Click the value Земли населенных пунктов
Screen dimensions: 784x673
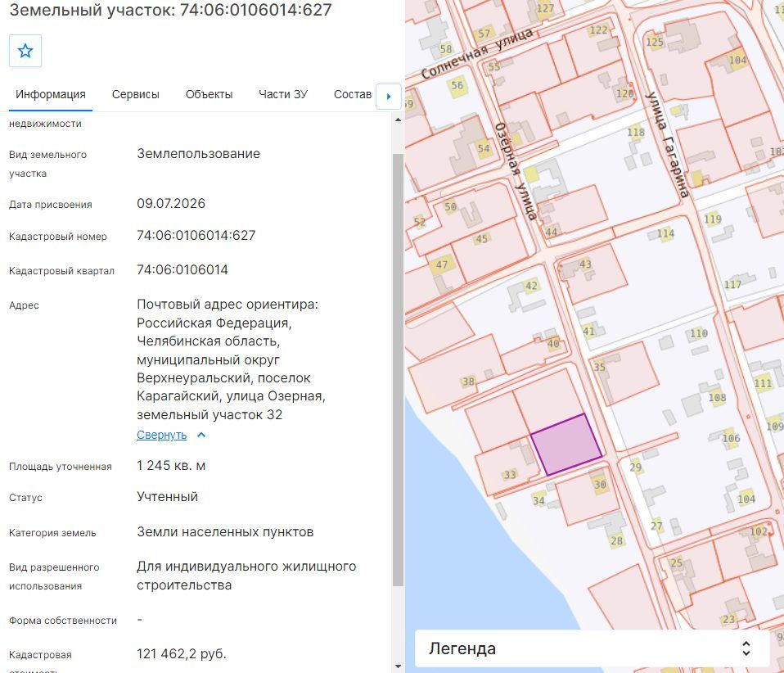point(225,532)
